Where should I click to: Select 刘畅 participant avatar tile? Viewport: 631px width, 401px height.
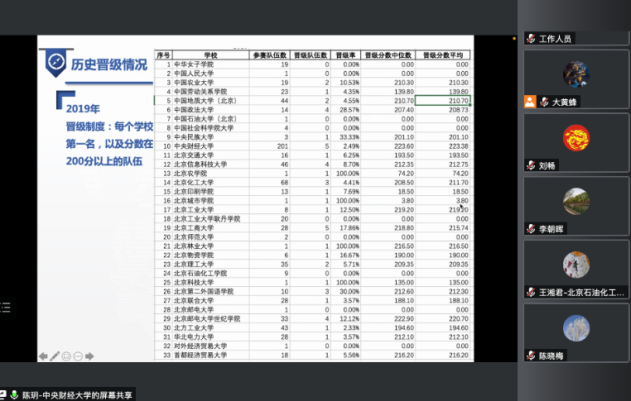coord(575,138)
